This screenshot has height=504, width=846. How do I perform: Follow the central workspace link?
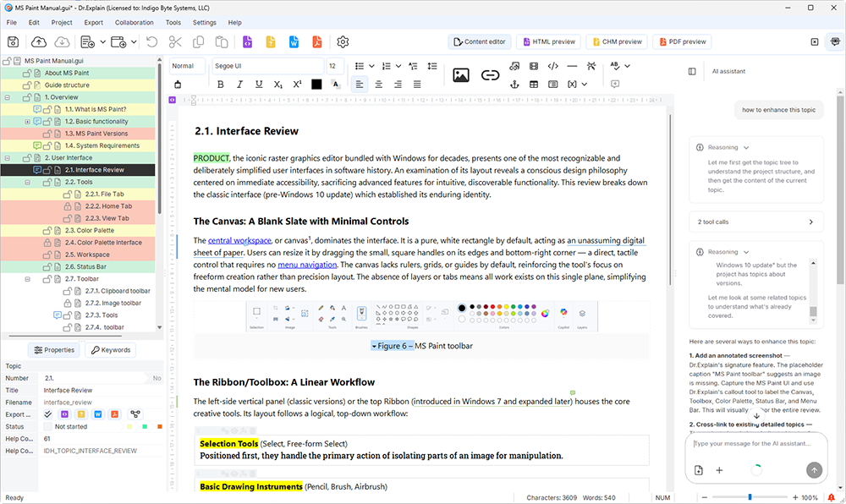pos(239,240)
